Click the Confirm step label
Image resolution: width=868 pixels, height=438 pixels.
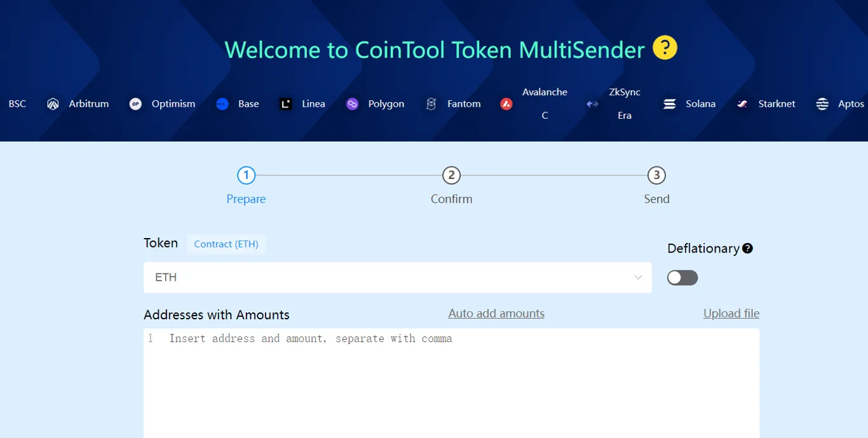(451, 199)
